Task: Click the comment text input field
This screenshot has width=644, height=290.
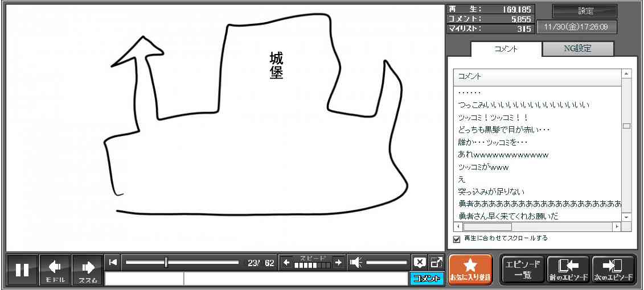Action: click(294, 279)
